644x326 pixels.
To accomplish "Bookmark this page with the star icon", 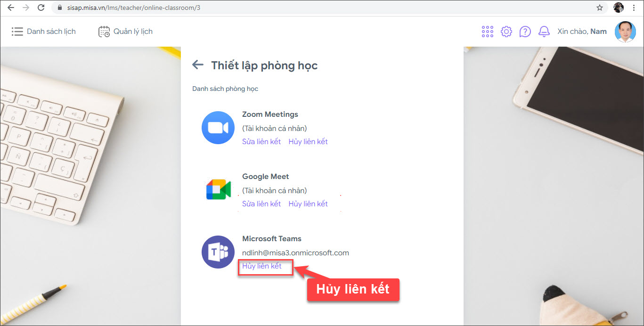I will (x=600, y=8).
